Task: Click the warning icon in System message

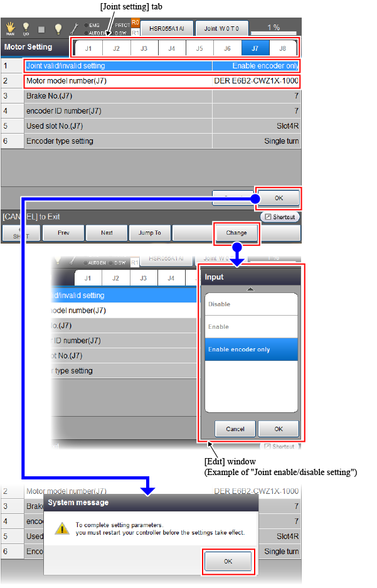Action: click(61, 528)
